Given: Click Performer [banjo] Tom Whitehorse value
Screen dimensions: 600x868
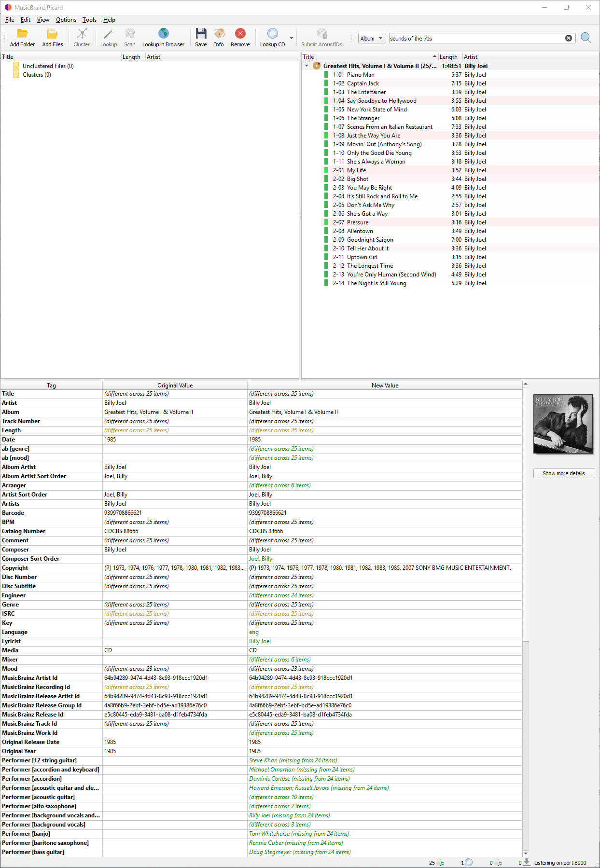Looking at the screenshot, I should point(299,834).
